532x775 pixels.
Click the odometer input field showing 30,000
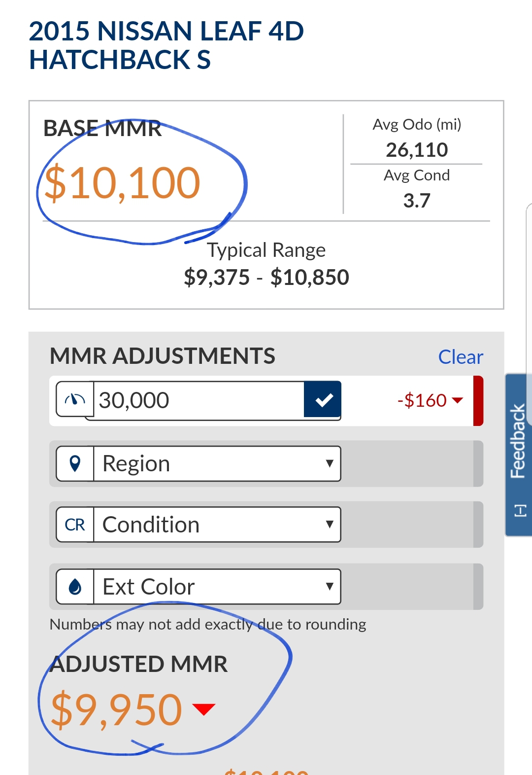click(199, 400)
